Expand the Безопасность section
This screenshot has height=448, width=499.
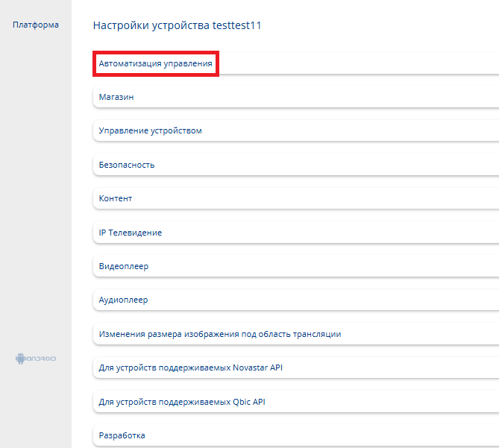coord(127,165)
